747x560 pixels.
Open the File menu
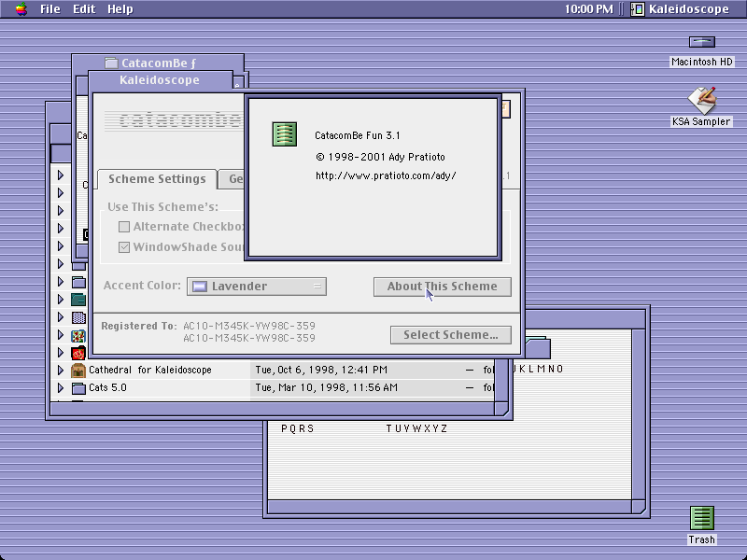point(50,9)
